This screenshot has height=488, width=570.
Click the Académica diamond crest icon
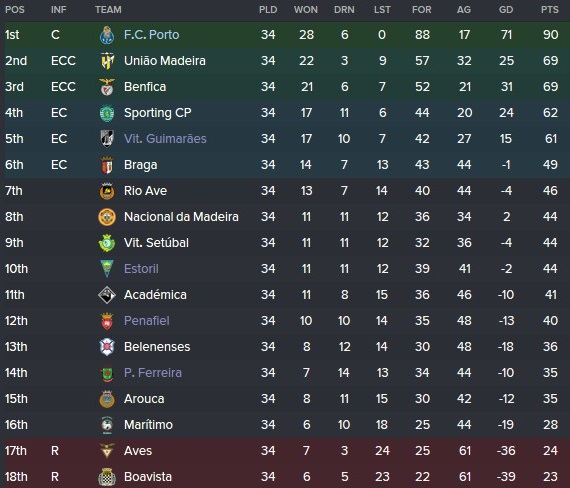pos(107,295)
